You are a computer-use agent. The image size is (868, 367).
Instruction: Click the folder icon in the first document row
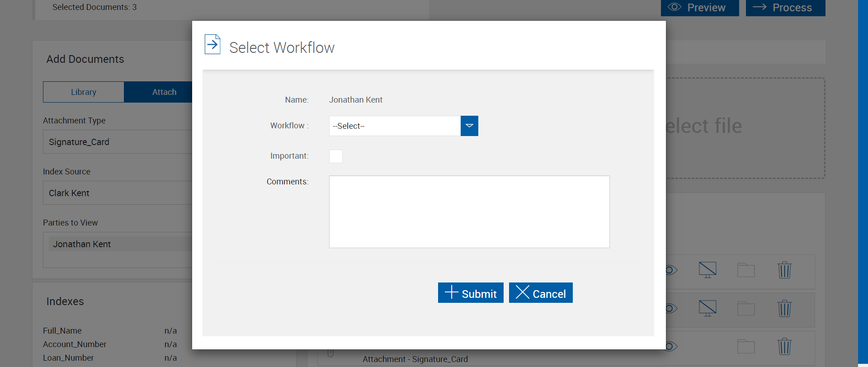tap(746, 270)
